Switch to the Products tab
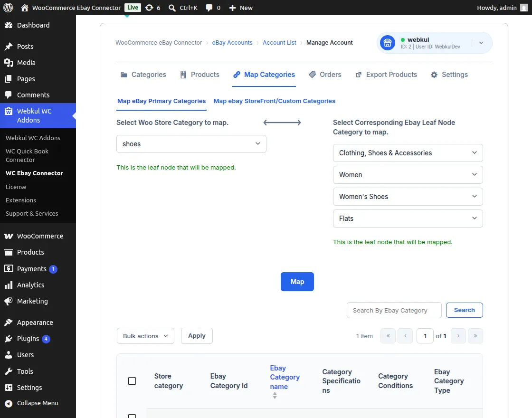Screen dimensions: 532x418 tap(200, 75)
